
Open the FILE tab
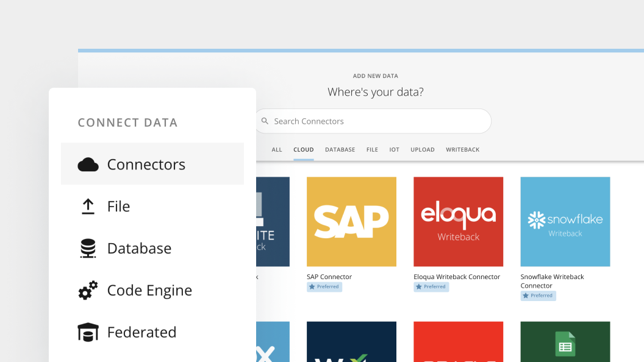(372, 150)
